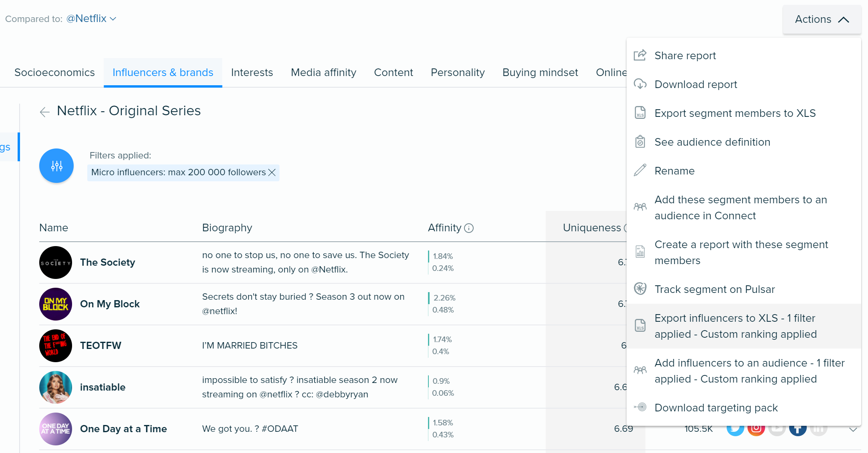Select Track segment on Pulsar
Screen dimensions: 868x453
click(x=744, y=289)
